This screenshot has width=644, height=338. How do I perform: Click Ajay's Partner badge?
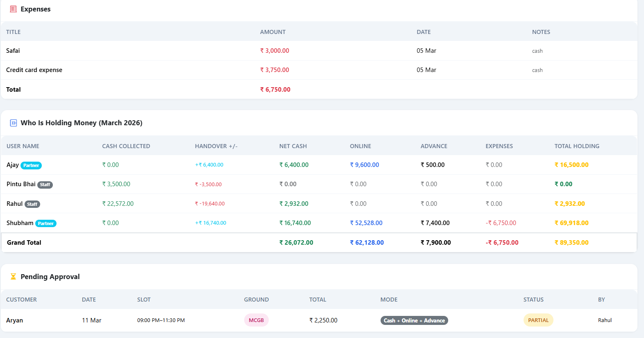31,165
